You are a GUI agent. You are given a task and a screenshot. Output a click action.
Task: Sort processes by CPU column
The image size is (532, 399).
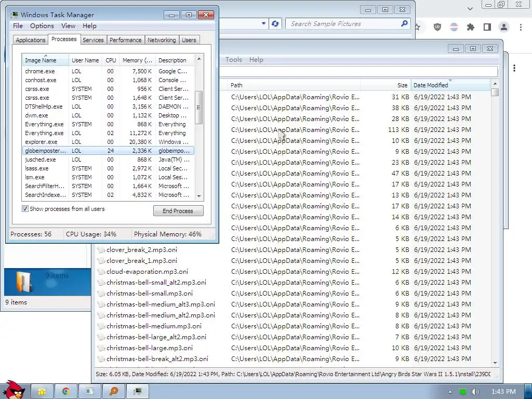coord(111,60)
